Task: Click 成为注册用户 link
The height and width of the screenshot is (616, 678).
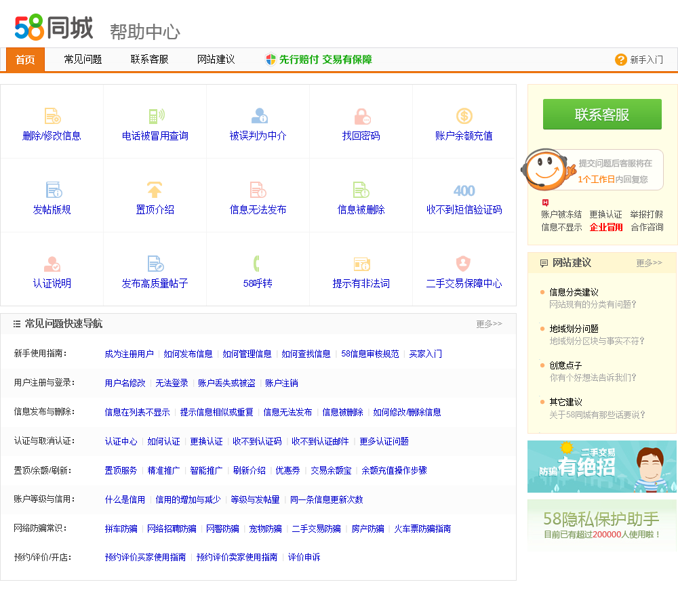Action: pyautogui.click(x=129, y=354)
